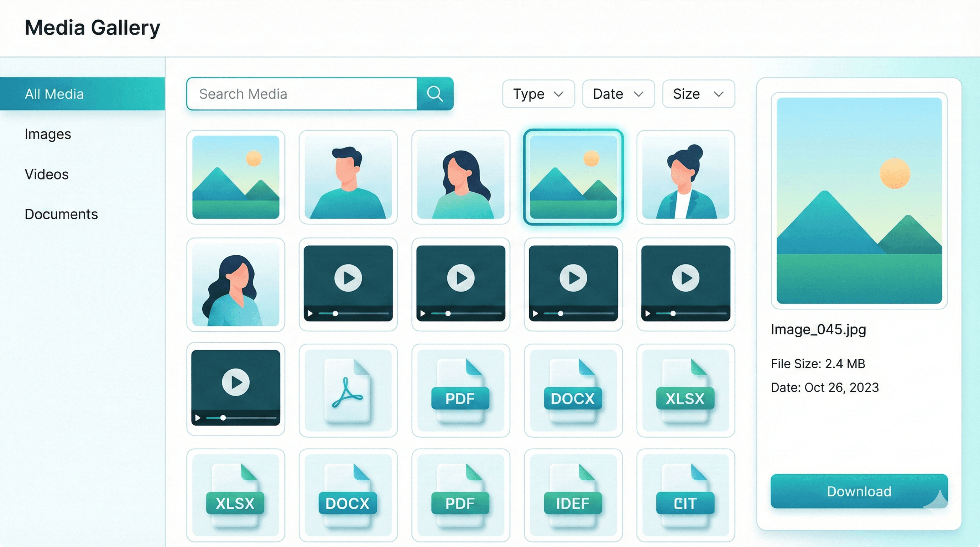Select the Videos sidebar entry
This screenshot has height=547, width=980.
(x=46, y=174)
